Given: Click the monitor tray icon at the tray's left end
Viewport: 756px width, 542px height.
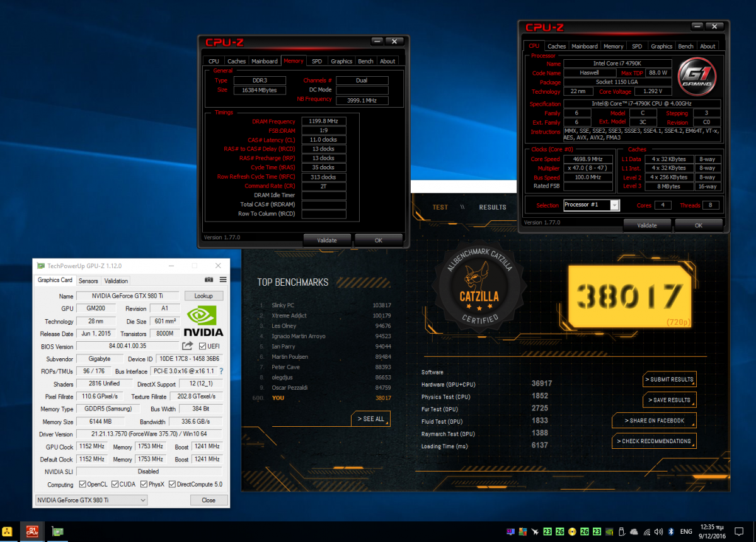Looking at the screenshot, I should (510, 532).
